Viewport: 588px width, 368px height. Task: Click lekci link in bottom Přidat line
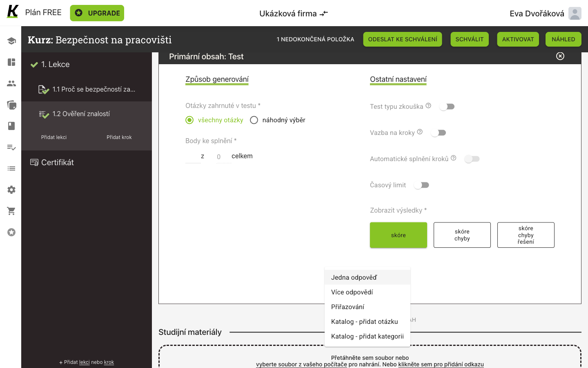click(x=85, y=362)
